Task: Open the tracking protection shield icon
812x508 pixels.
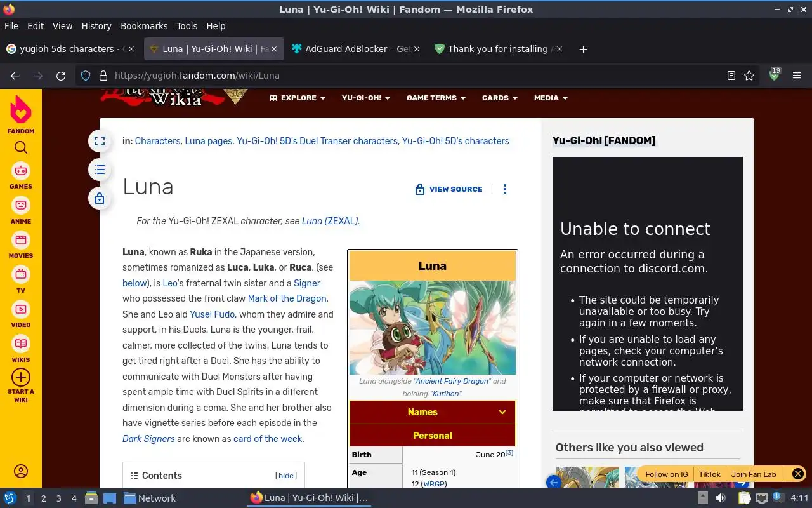Action: [x=86, y=76]
